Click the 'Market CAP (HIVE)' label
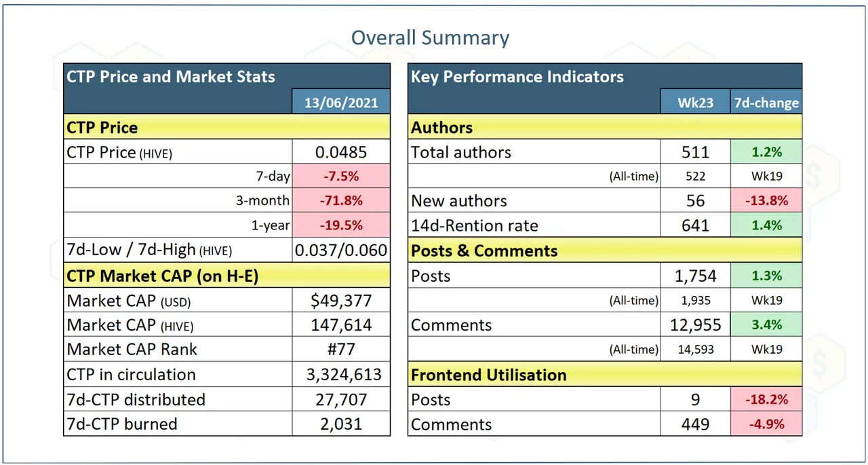This screenshot has width=868, height=465. coord(130,325)
